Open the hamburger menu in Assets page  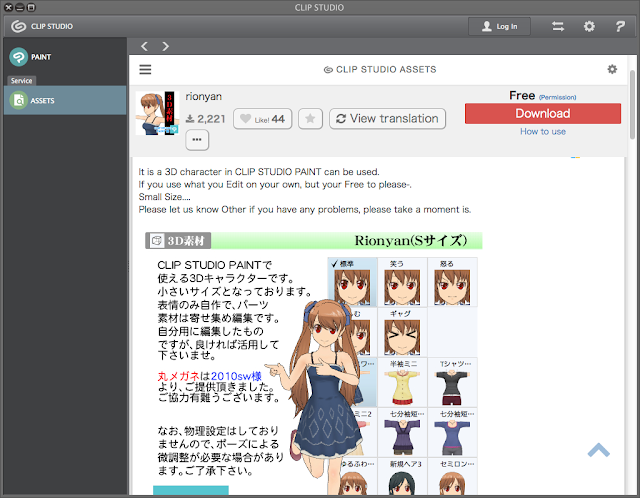coord(145,69)
